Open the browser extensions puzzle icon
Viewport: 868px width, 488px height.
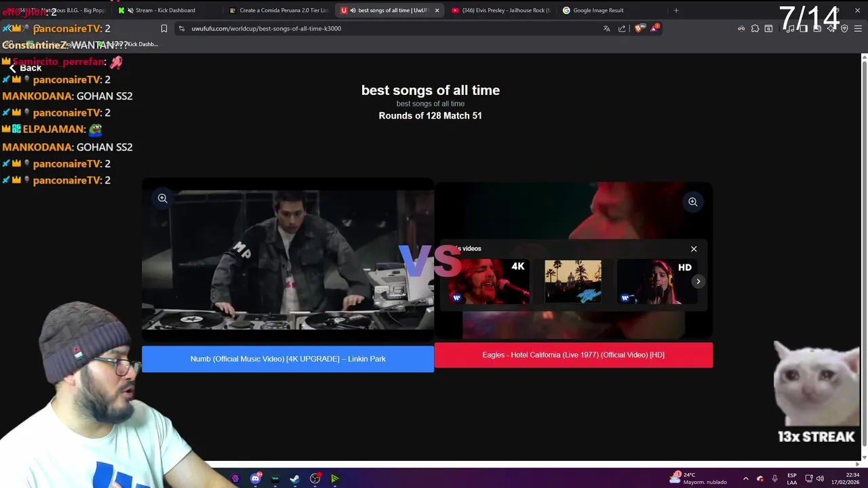755,28
